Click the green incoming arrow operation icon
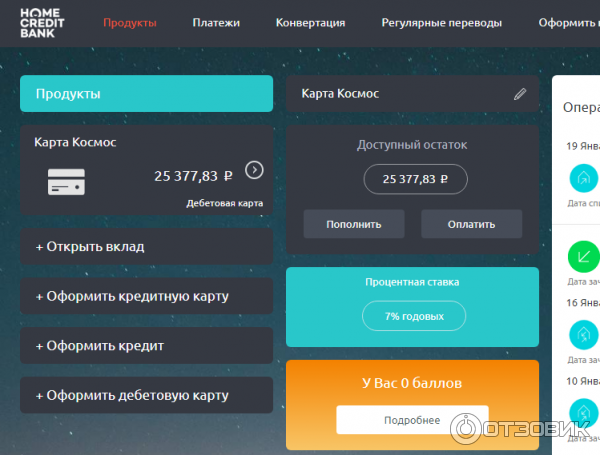This screenshot has height=455, width=600. coord(580,257)
